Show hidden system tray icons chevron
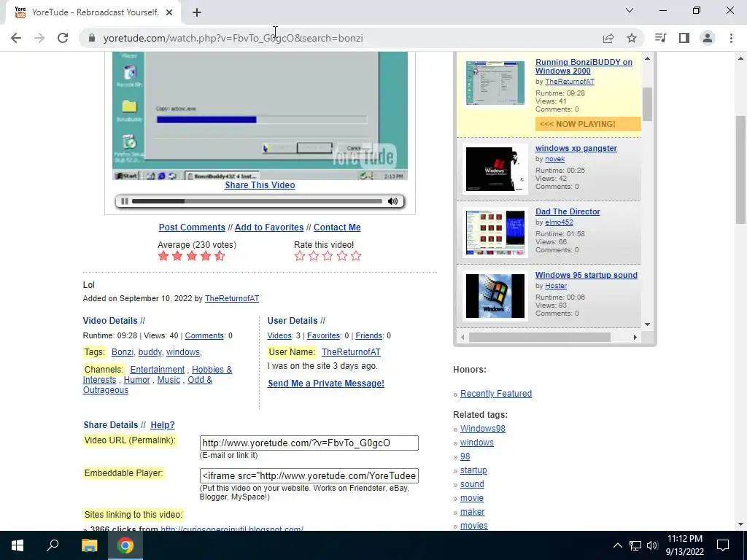This screenshot has height=560, width=747. coord(617,545)
